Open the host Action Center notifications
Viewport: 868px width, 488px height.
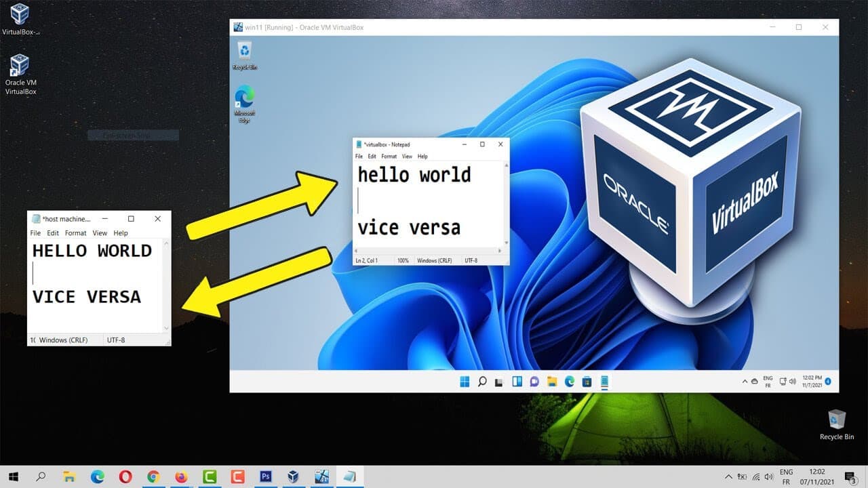(850, 476)
